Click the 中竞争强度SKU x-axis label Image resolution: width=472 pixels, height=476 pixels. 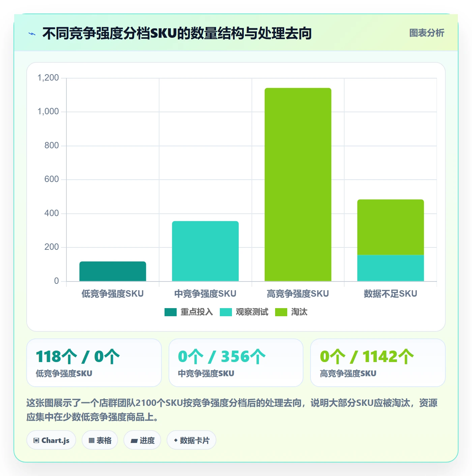pyautogui.click(x=205, y=294)
